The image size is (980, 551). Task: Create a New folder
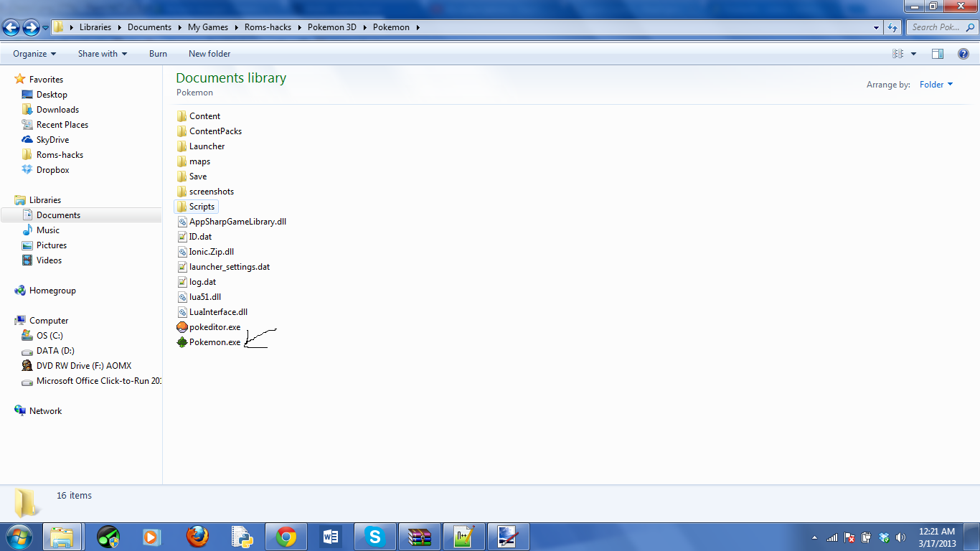(209, 54)
